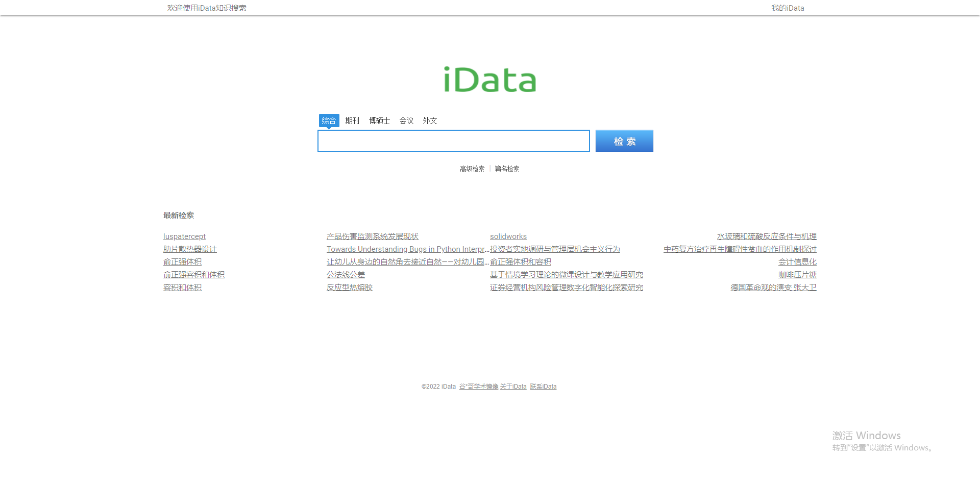Screen dimensions: 980x478
Task: Open recent search 公法线公差
Action: [346, 275]
